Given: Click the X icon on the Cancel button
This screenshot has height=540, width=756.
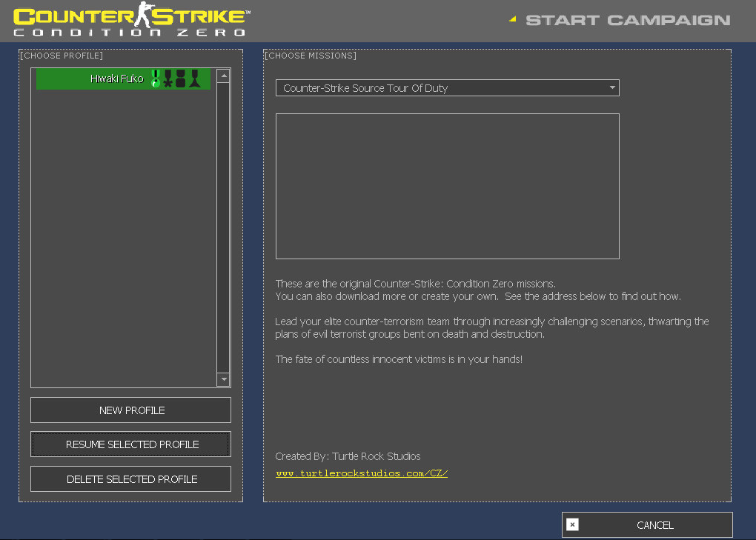Looking at the screenshot, I should pos(572,524).
